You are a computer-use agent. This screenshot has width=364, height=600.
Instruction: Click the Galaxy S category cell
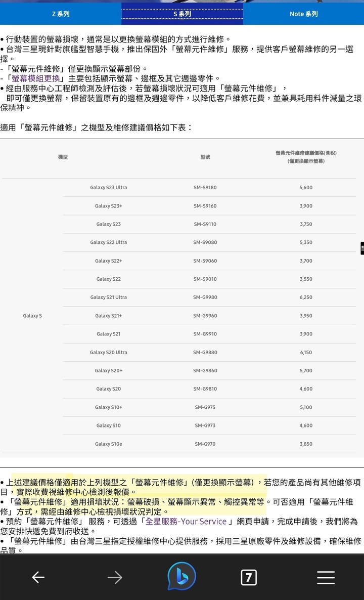click(32, 316)
